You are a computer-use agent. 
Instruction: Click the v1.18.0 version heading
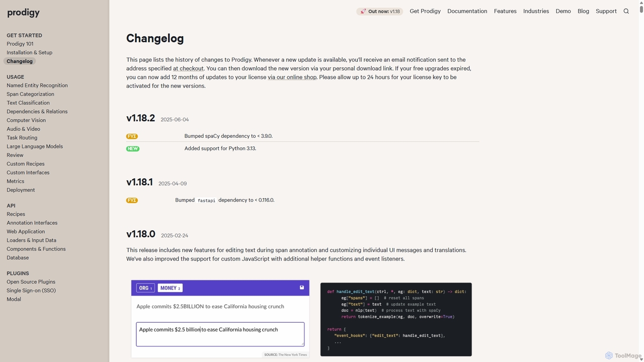click(141, 234)
